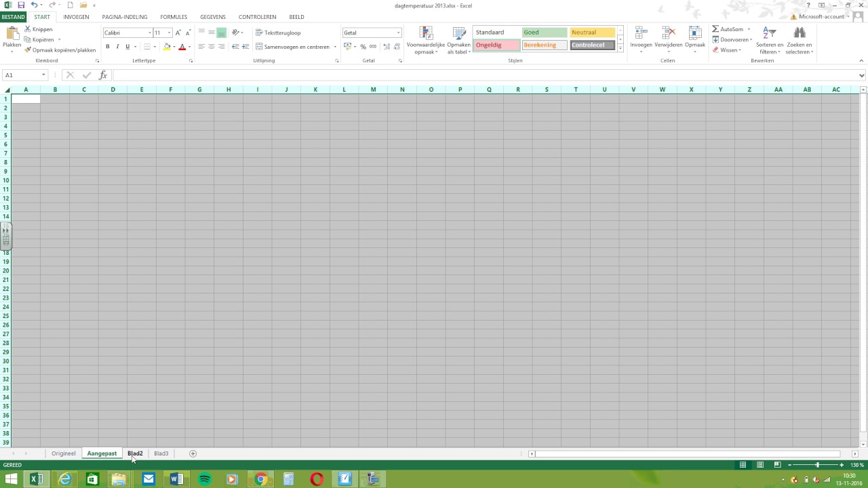Open Sorteren en filteren menu
868x488 pixels.
coord(769,41)
